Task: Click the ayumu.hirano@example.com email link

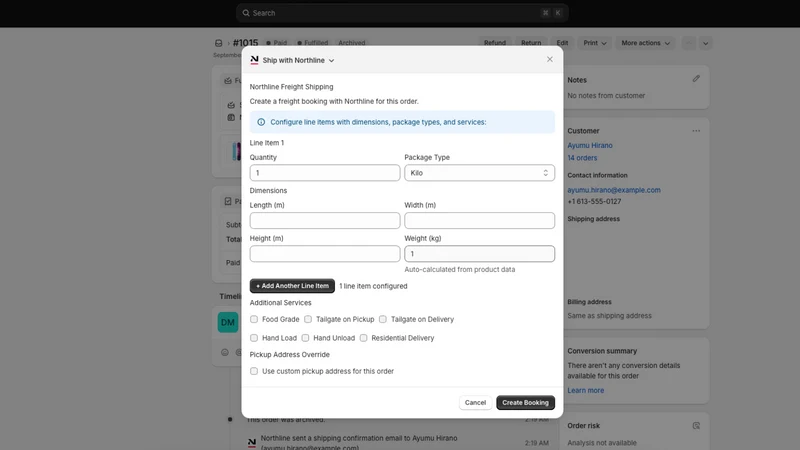Action: [x=614, y=190]
